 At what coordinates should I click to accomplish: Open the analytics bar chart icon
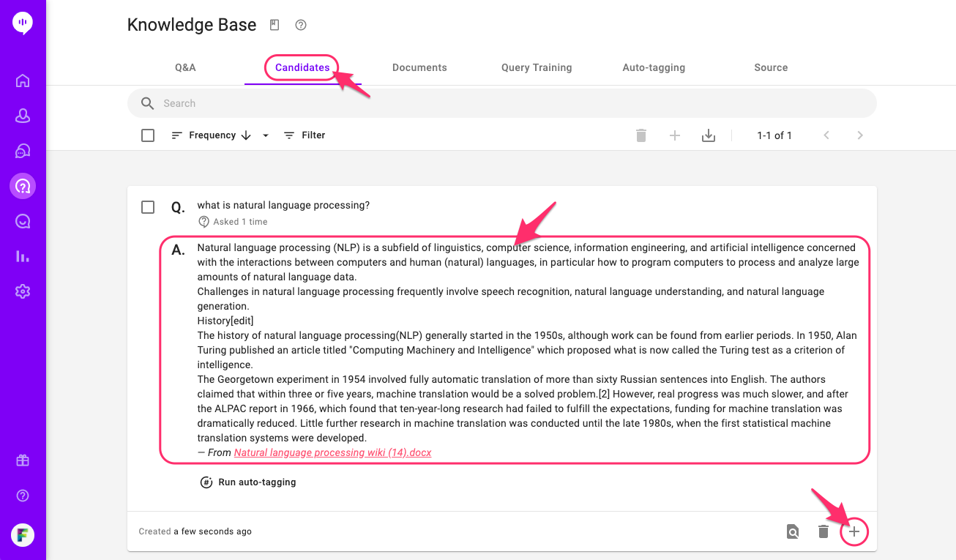tap(23, 256)
